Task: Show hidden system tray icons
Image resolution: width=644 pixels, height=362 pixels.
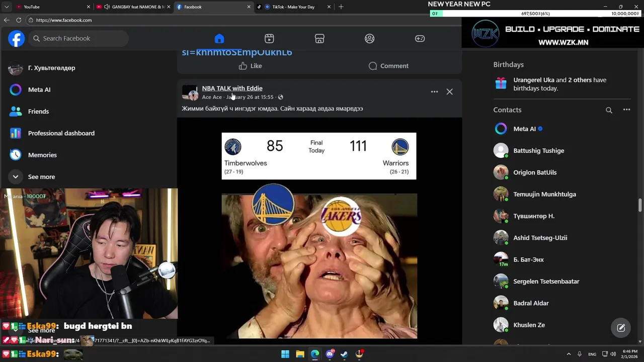Action: pyautogui.click(x=569, y=354)
